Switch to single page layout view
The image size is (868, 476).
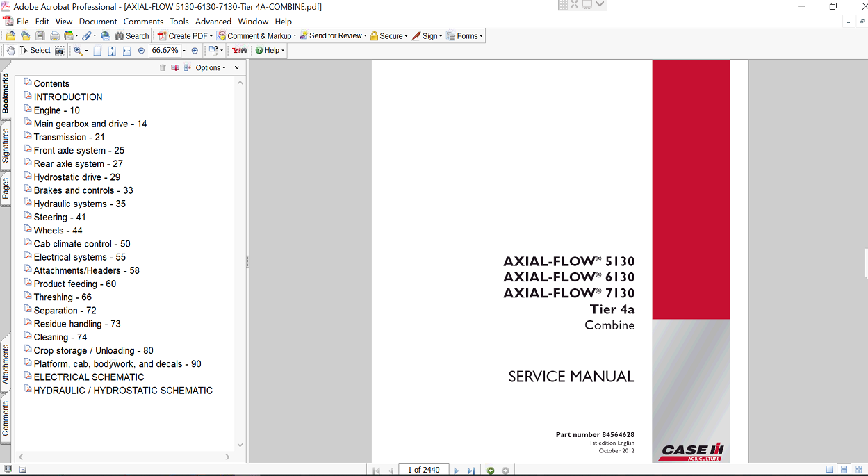coord(830,470)
